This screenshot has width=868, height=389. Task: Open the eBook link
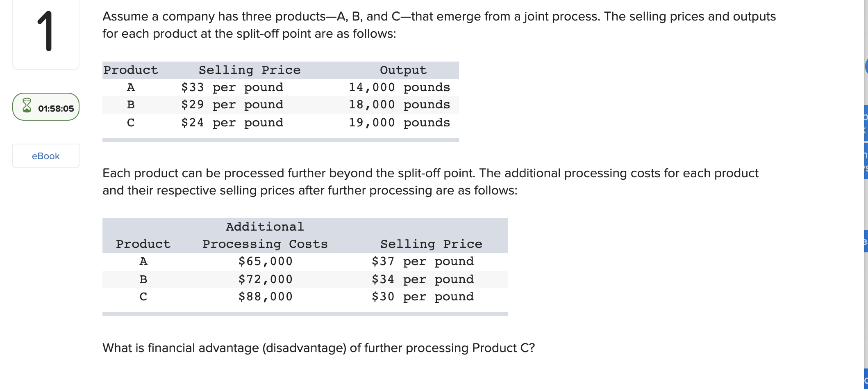coord(46,156)
